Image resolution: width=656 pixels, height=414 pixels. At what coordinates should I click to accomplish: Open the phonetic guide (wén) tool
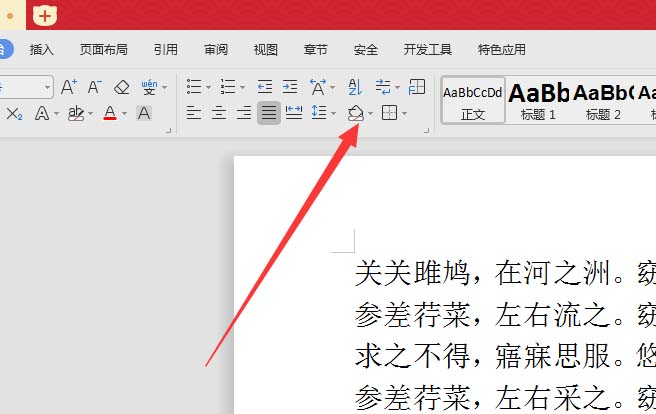click(149, 87)
